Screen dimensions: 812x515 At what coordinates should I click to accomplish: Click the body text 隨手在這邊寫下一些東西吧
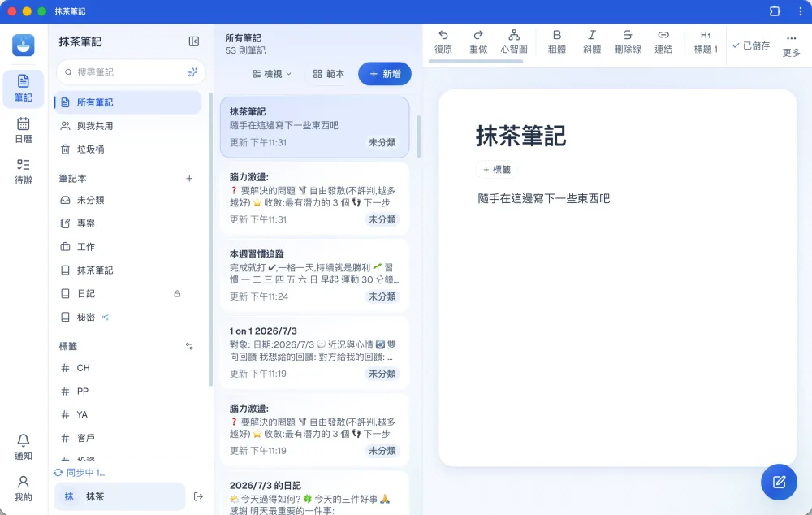coord(544,198)
